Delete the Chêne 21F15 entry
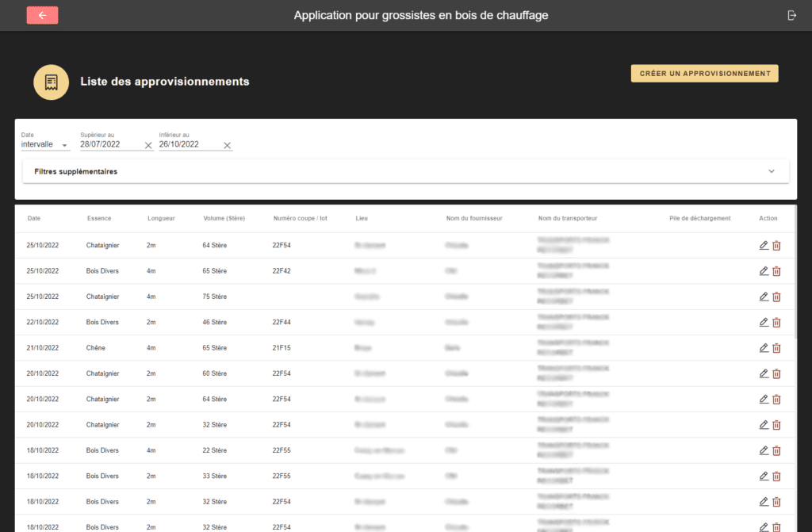This screenshot has width=812, height=532. [x=776, y=347]
